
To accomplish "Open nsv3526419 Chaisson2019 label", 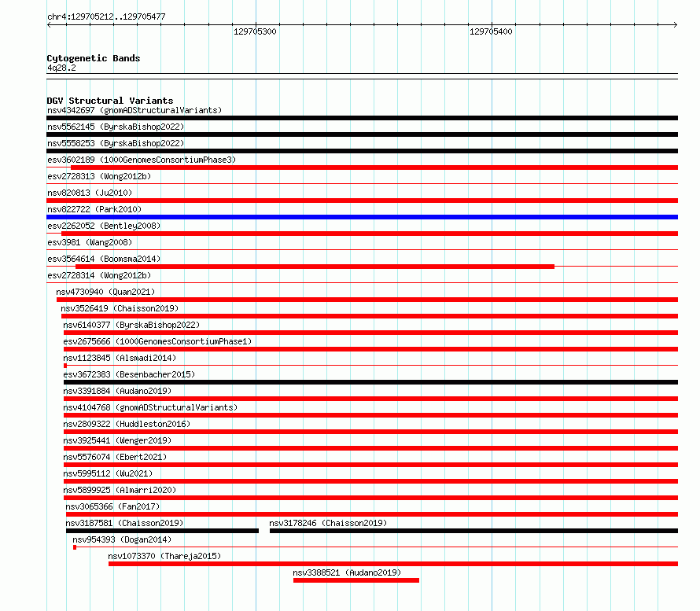I will click(120, 308).
